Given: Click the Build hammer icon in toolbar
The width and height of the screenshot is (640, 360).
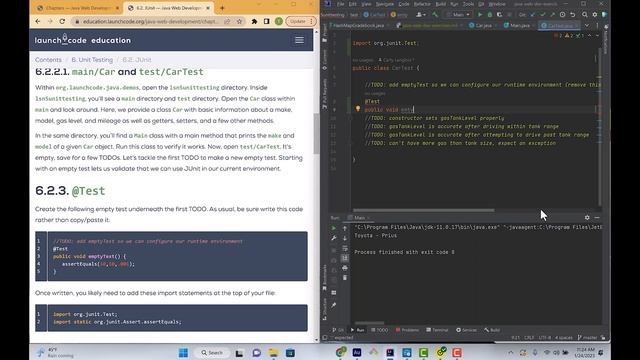Looking at the screenshot, I should pos(435,15).
